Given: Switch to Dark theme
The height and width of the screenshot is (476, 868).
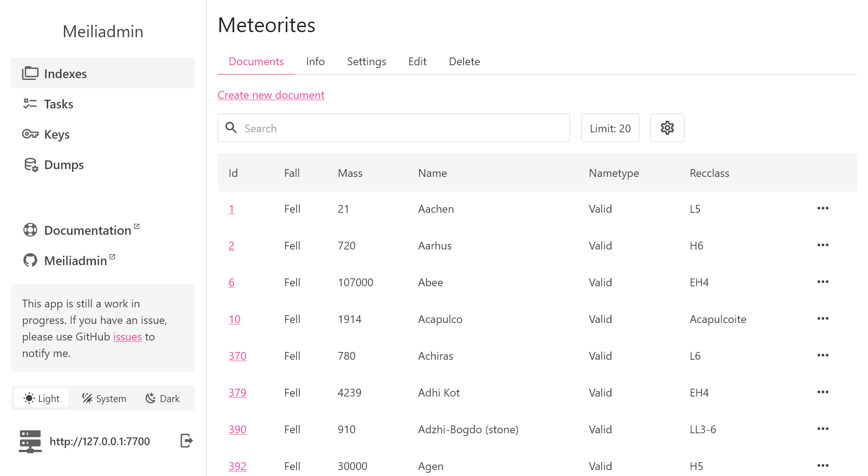Looking at the screenshot, I should point(162,398).
